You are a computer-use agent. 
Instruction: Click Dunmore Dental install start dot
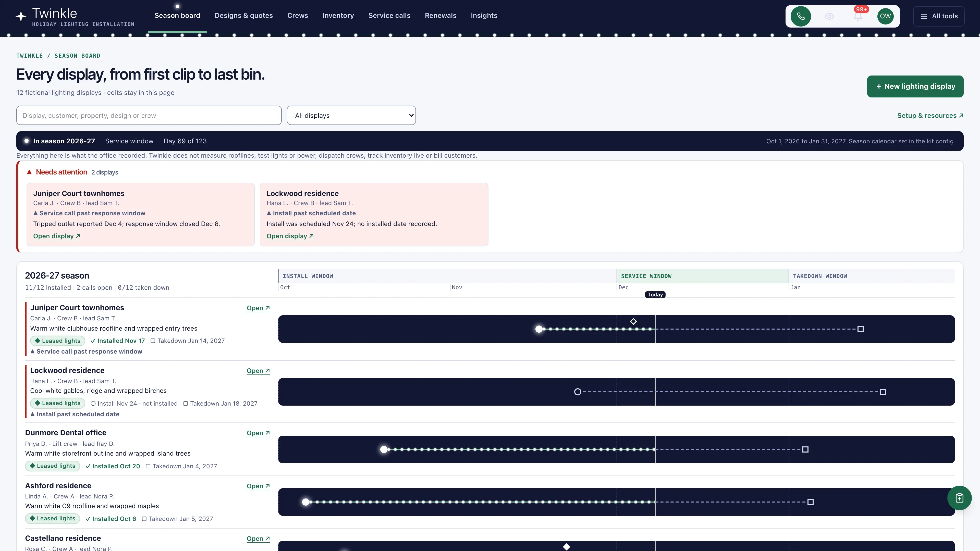384,449
